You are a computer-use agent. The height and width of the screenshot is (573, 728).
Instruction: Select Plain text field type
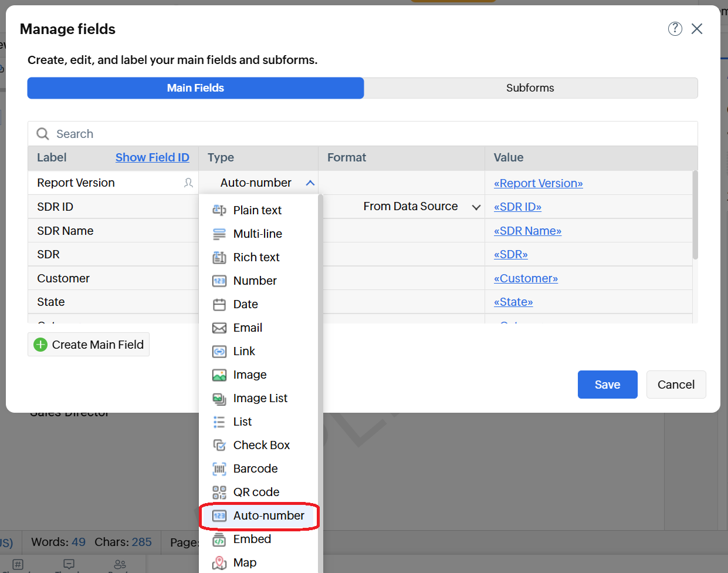[x=257, y=210]
